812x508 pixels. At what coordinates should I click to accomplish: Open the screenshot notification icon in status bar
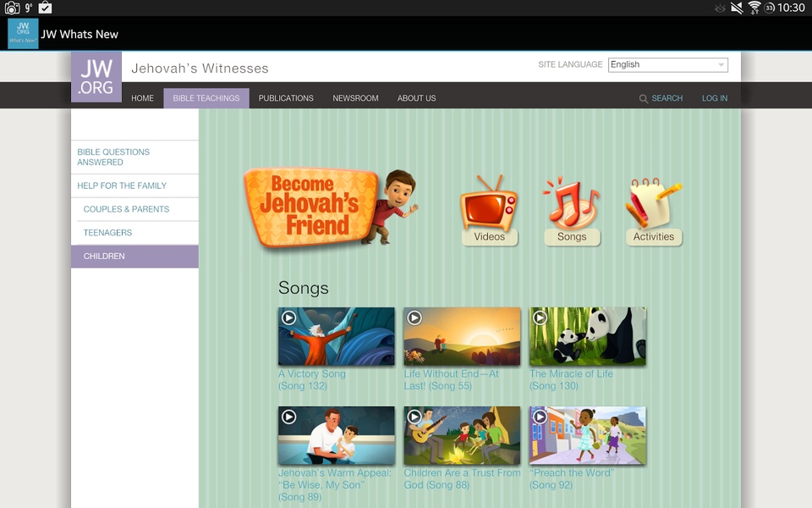(x=12, y=8)
